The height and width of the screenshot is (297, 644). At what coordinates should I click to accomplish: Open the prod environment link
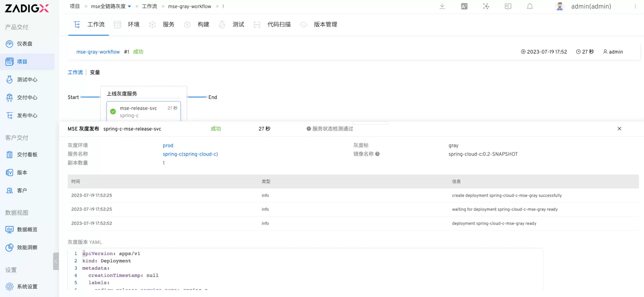click(168, 145)
